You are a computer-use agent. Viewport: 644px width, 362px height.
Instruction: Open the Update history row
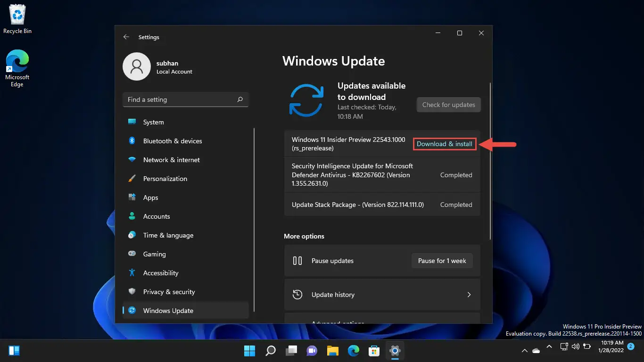point(382,295)
